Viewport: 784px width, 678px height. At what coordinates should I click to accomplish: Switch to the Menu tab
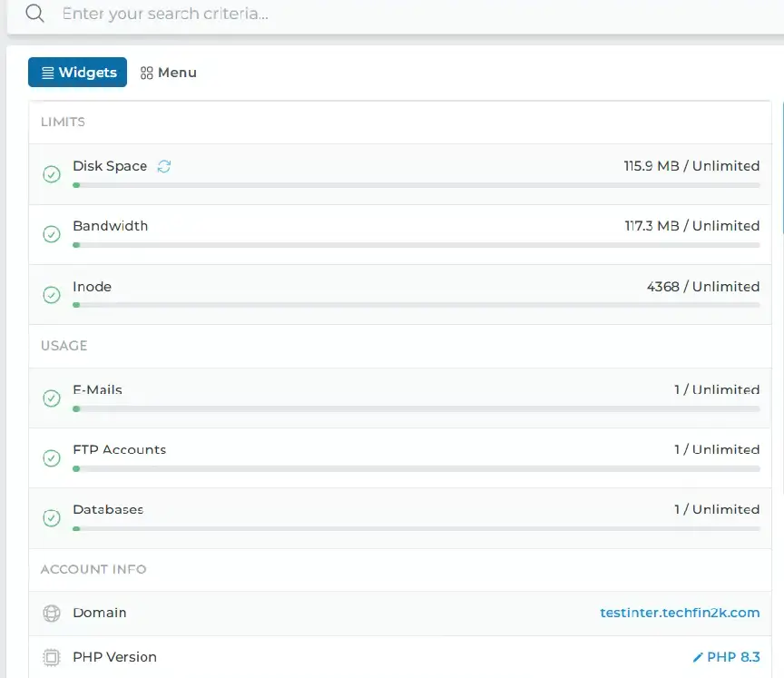click(169, 73)
